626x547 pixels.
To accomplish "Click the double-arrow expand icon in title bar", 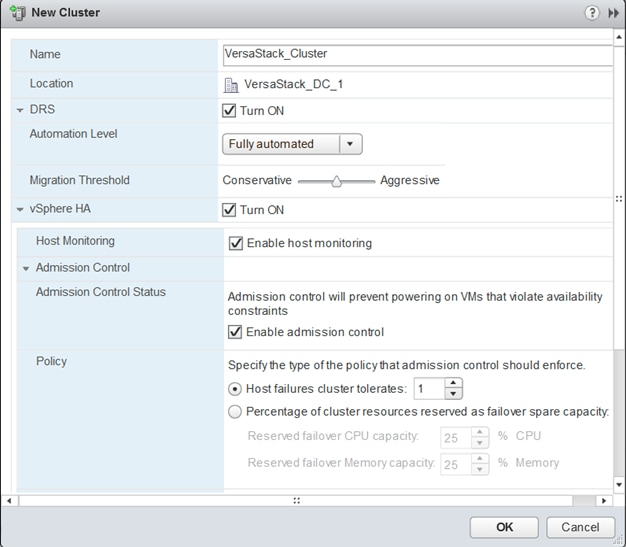I will pos(613,13).
